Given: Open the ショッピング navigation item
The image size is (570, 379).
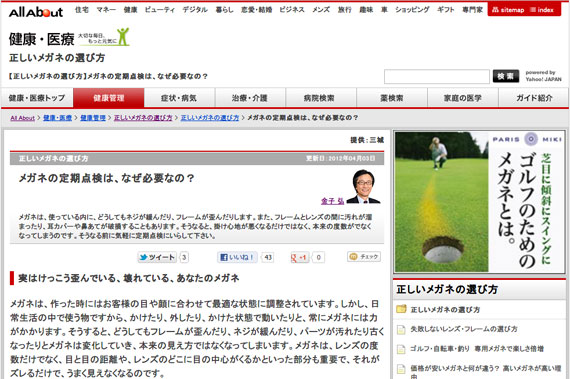Looking at the screenshot, I should pyautogui.click(x=412, y=10).
